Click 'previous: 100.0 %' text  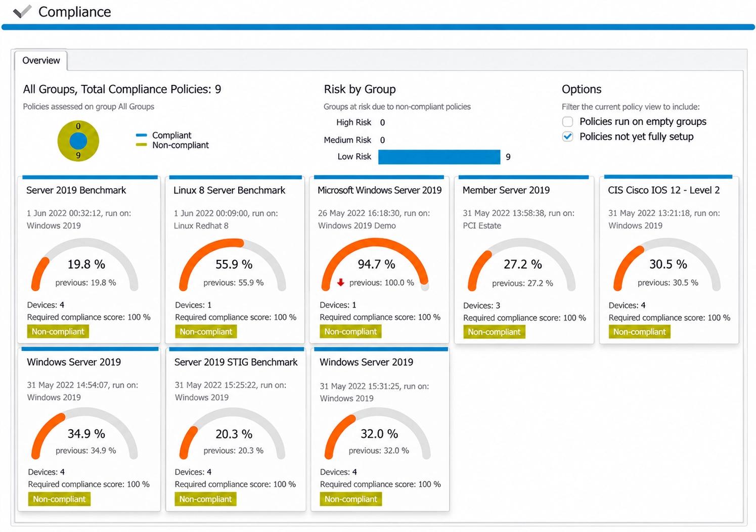coord(382,283)
